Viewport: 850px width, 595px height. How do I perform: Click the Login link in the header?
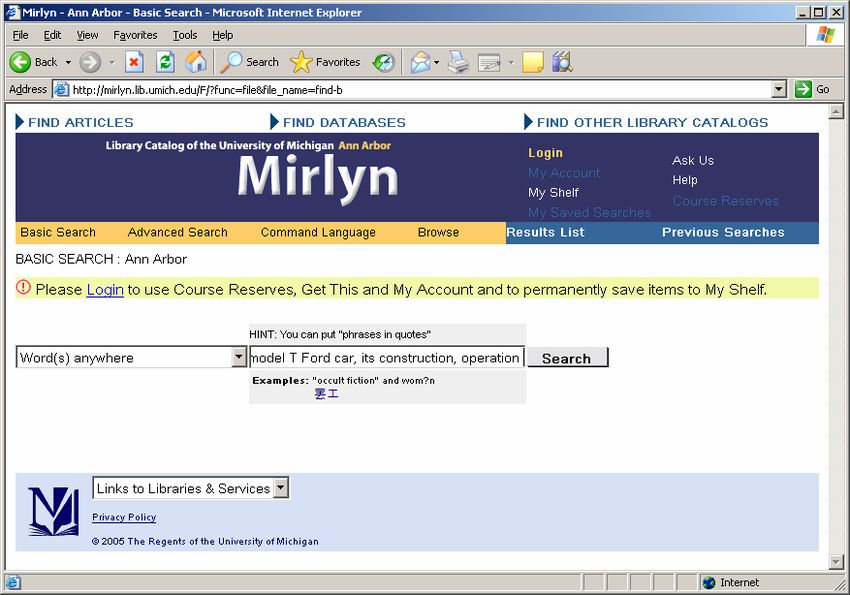tap(545, 153)
